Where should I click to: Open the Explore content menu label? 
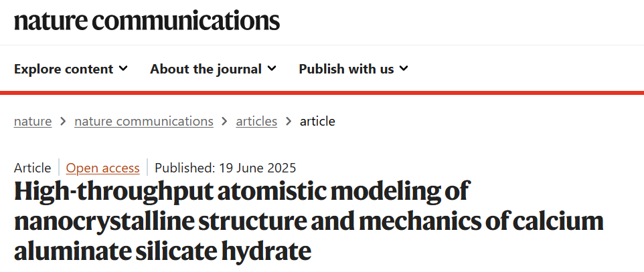[x=64, y=69]
